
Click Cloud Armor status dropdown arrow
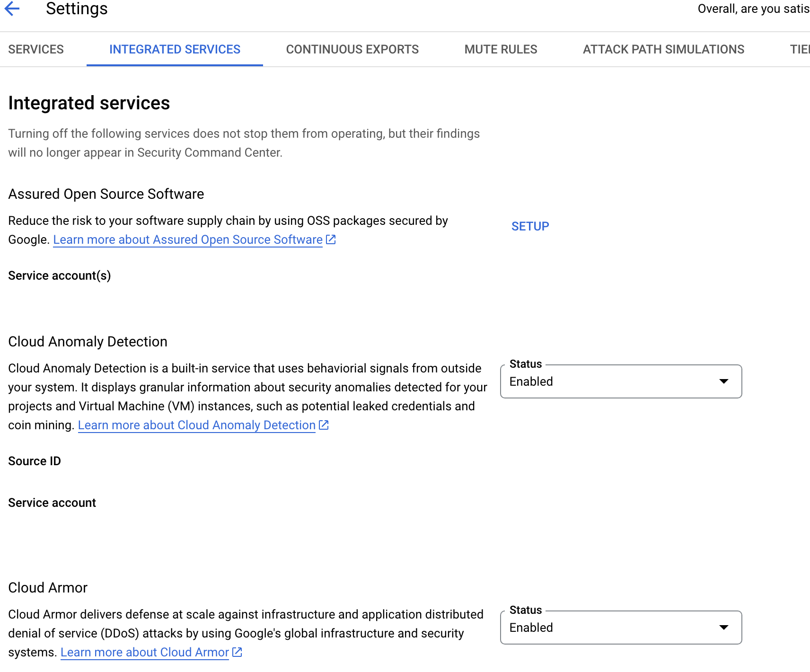[x=723, y=628]
